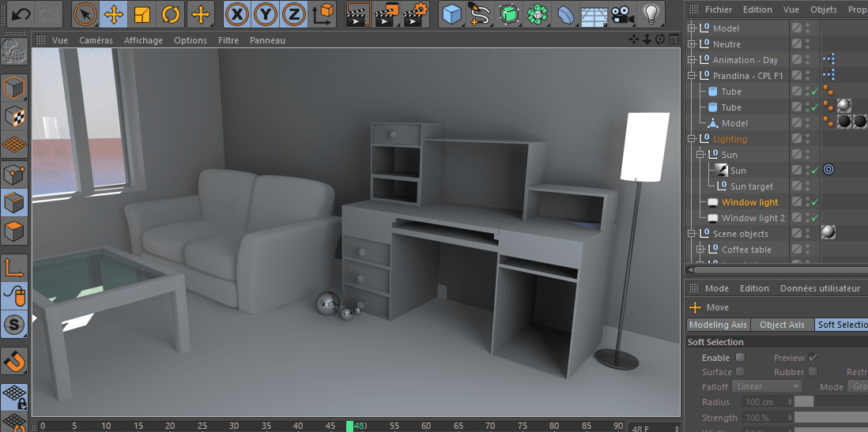The image size is (868, 432).
Task: Toggle the Window light green checkmark
Action: [x=815, y=202]
